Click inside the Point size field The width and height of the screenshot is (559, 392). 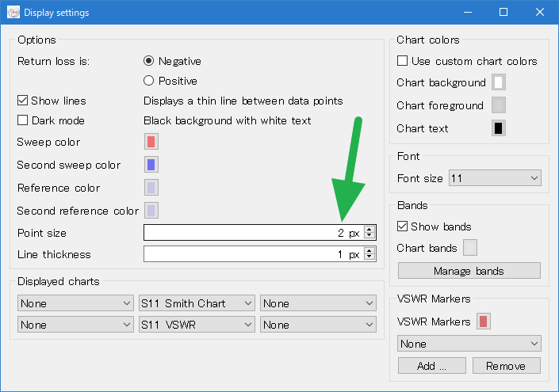pyautogui.click(x=254, y=233)
